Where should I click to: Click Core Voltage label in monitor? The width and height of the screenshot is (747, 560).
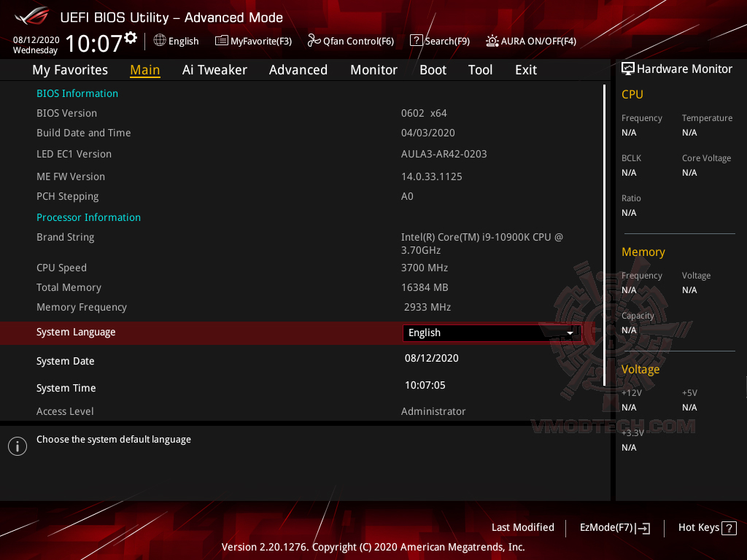706,158
